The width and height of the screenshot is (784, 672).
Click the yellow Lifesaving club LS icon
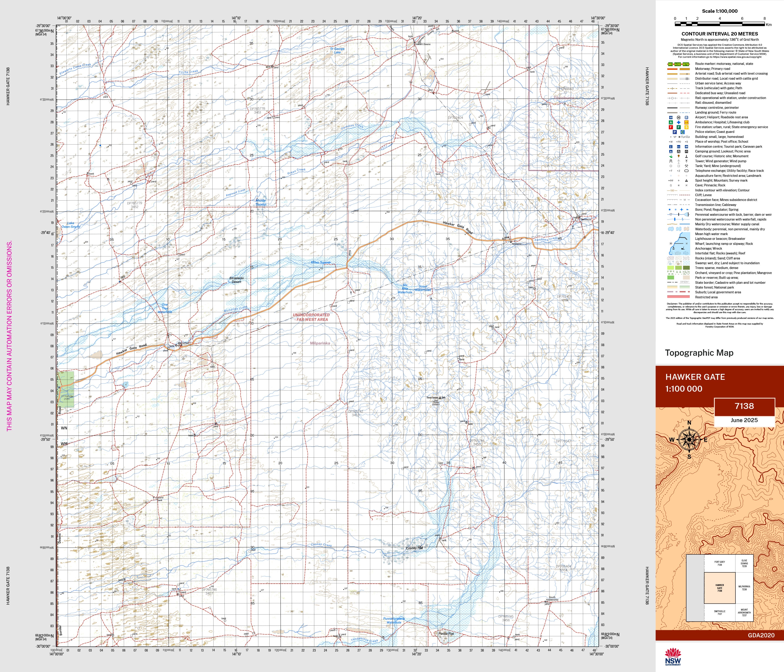click(x=686, y=122)
